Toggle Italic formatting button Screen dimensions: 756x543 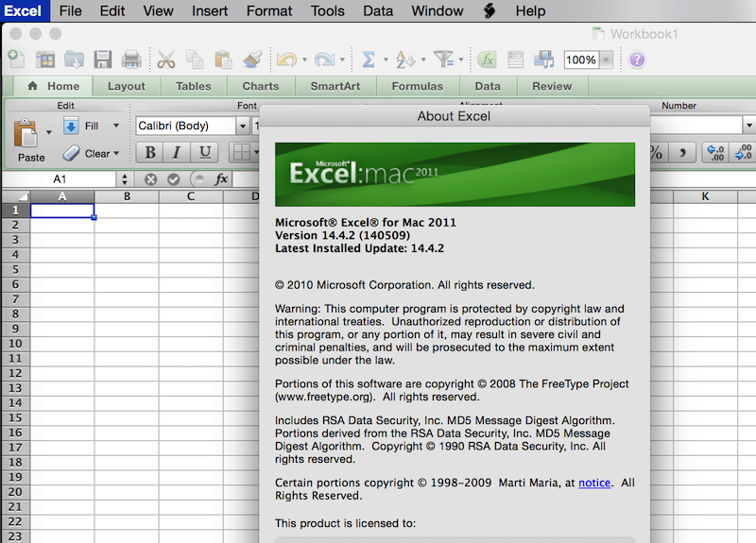(176, 153)
